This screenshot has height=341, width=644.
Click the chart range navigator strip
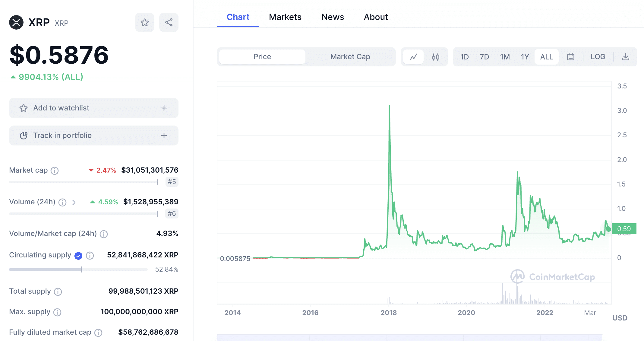click(409, 338)
